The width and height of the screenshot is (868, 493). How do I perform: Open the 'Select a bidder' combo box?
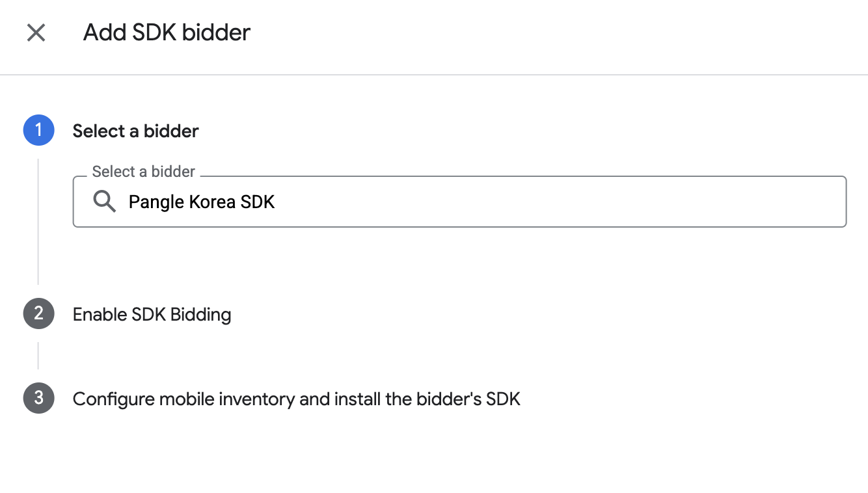(x=459, y=202)
